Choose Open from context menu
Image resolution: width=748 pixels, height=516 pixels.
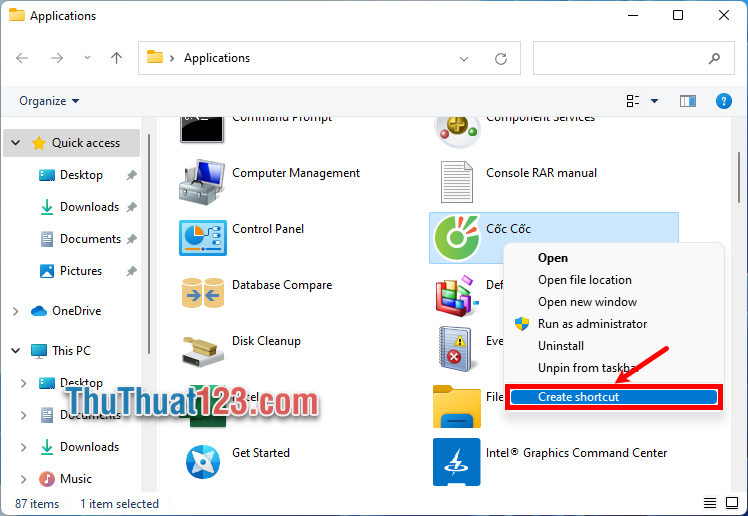click(553, 258)
